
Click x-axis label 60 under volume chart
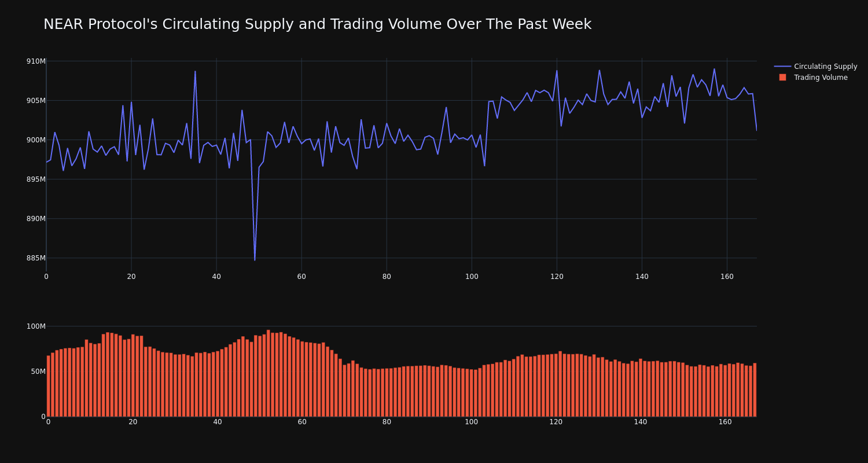302,422
